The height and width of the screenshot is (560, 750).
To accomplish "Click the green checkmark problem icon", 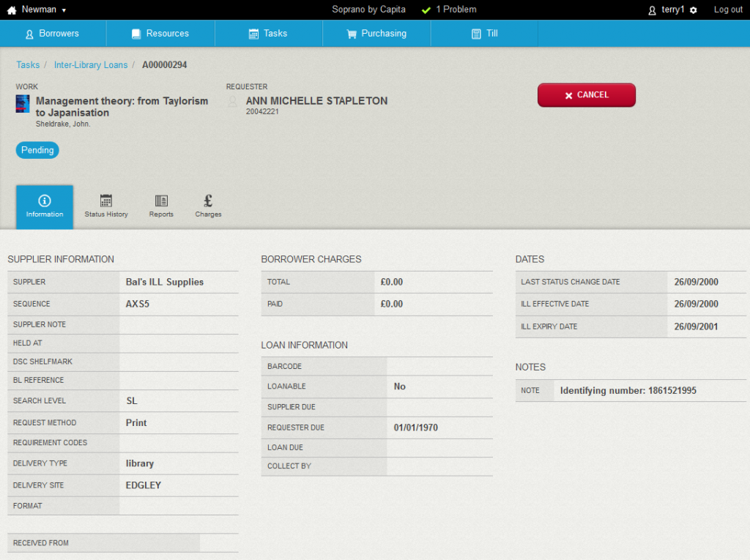I will tap(426, 10).
